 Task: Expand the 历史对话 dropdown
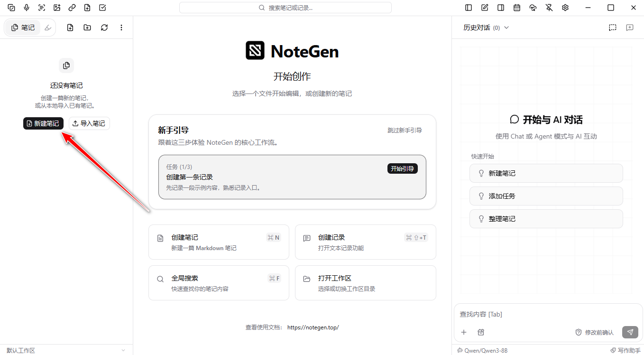point(486,28)
